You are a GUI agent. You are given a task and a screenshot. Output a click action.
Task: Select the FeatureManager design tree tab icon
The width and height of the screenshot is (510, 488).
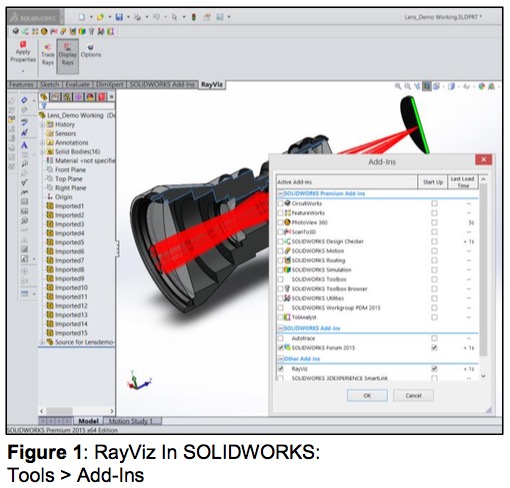[x=44, y=97]
